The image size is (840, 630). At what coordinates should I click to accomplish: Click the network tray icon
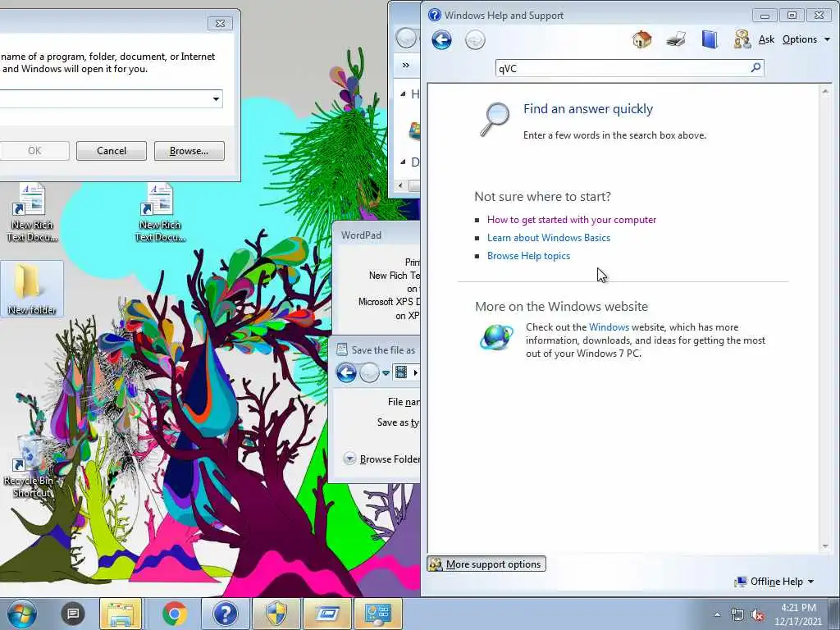(x=737, y=615)
